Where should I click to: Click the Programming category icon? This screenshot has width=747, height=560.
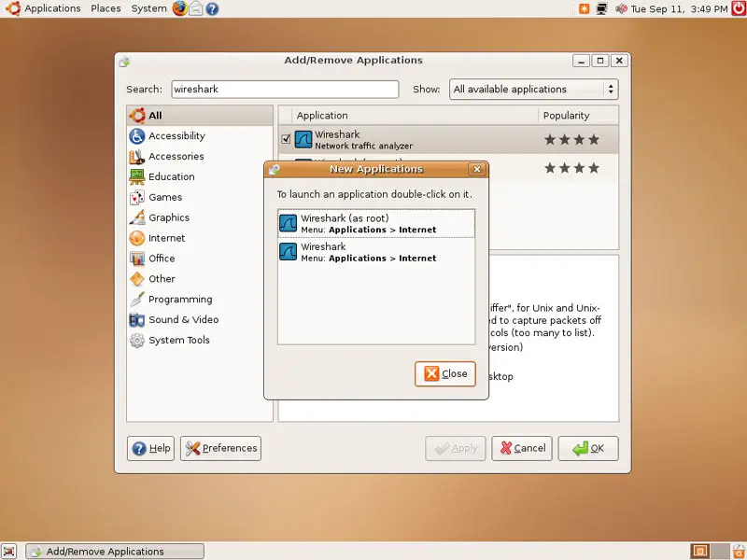tap(137, 300)
